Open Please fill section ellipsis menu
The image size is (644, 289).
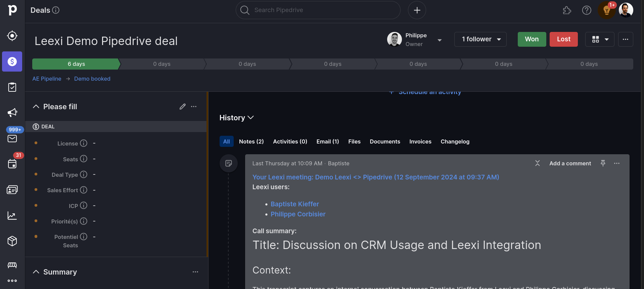pyautogui.click(x=194, y=107)
